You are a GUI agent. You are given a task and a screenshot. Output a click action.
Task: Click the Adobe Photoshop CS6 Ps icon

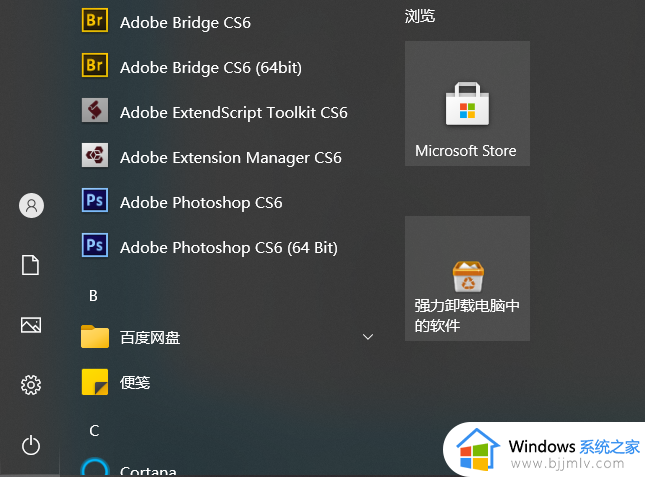coord(95,200)
